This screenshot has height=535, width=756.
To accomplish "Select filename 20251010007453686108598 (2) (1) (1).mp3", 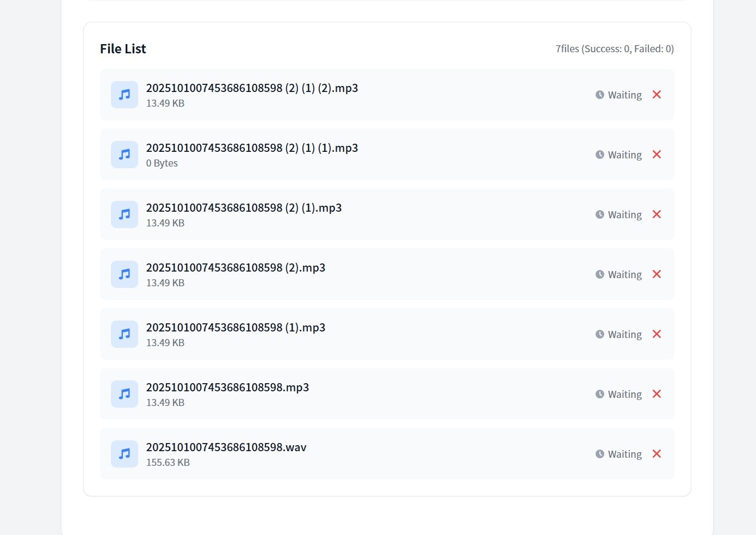I will [252, 148].
